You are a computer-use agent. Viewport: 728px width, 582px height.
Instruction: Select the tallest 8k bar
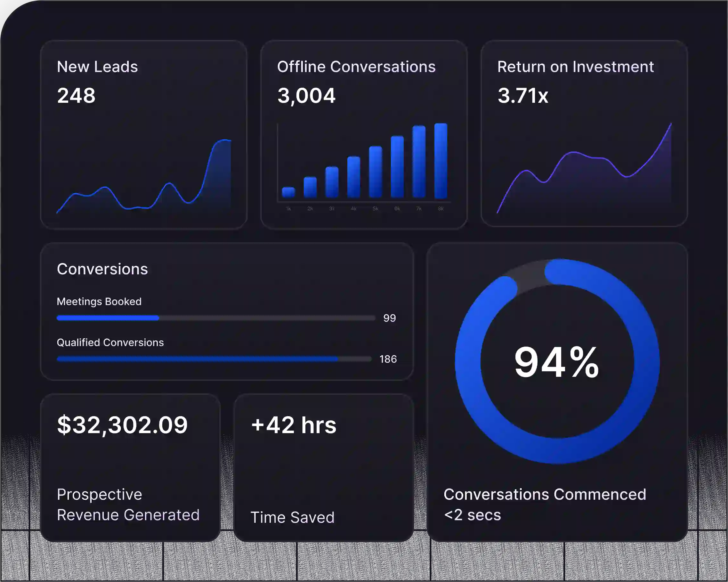coord(441,161)
